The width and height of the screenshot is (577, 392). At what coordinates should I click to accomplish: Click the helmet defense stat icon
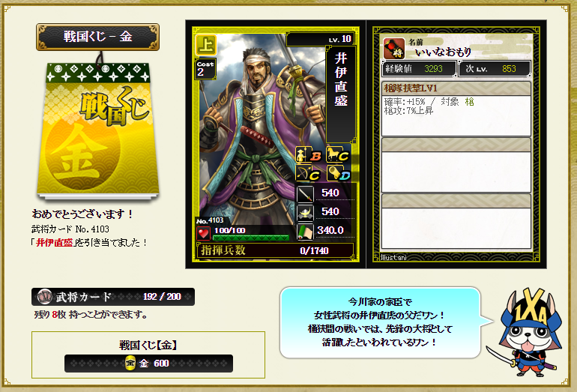coord(305,212)
